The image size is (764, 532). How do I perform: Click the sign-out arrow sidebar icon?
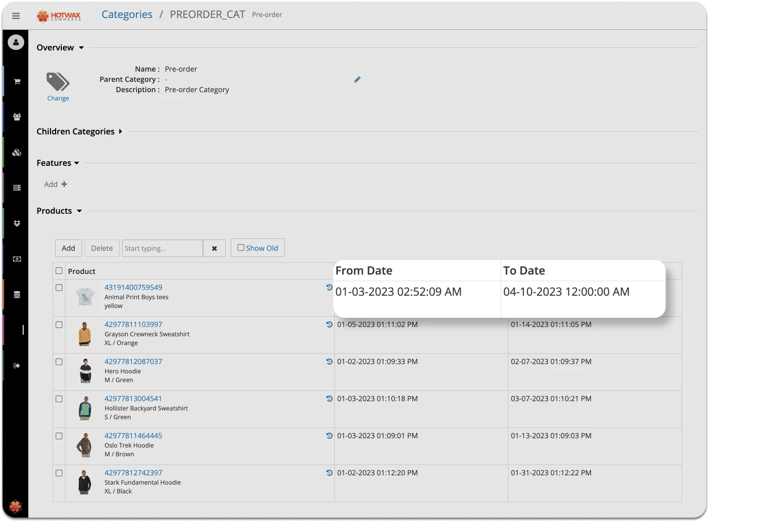(17, 366)
